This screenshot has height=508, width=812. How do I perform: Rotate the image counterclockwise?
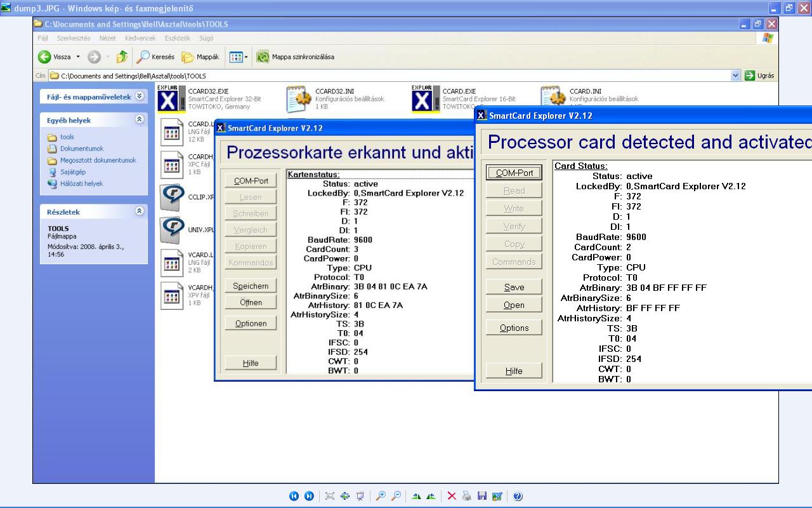pos(431,496)
